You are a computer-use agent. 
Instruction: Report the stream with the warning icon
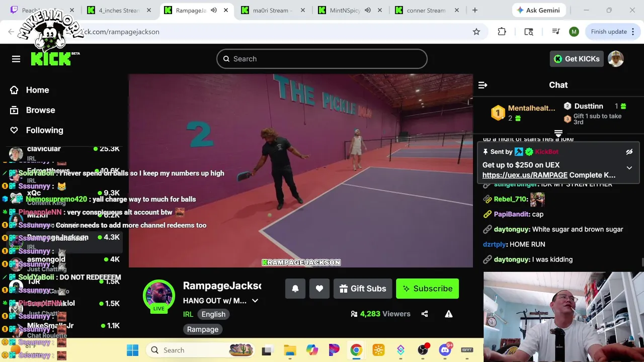(449, 314)
